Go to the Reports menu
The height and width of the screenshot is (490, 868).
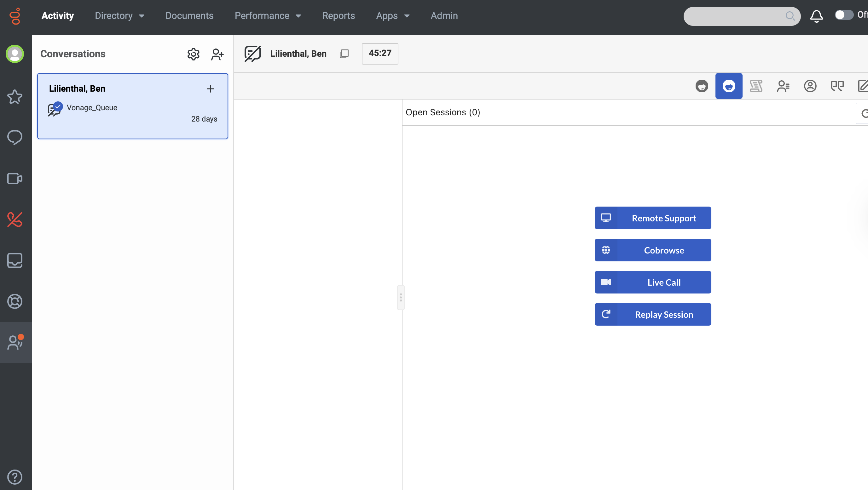[338, 16]
